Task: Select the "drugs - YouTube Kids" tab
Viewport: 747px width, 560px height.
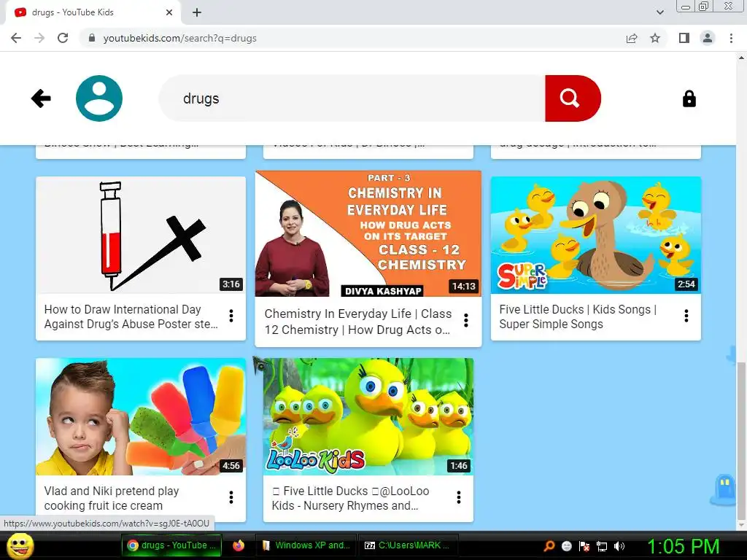Action: (93, 13)
